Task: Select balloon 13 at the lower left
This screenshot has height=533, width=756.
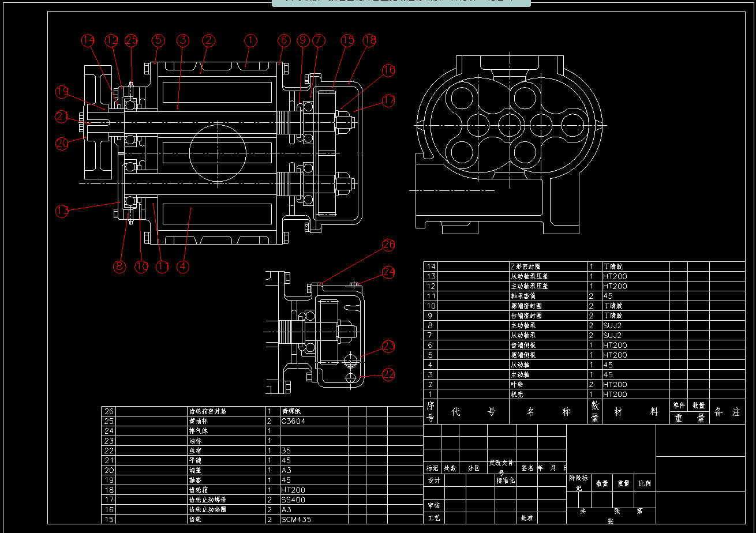Action: (x=62, y=211)
